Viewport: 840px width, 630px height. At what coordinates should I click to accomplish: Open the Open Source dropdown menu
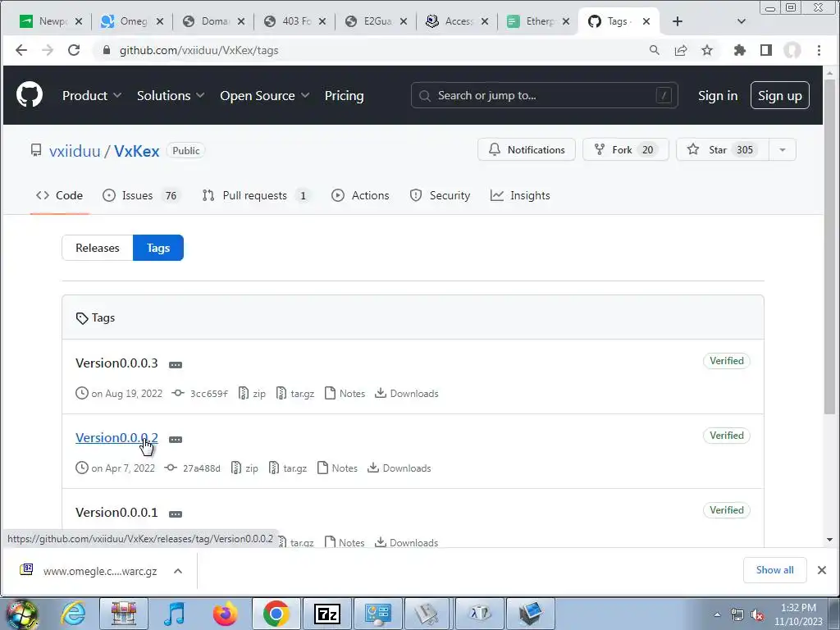pyautogui.click(x=265, y=95)
